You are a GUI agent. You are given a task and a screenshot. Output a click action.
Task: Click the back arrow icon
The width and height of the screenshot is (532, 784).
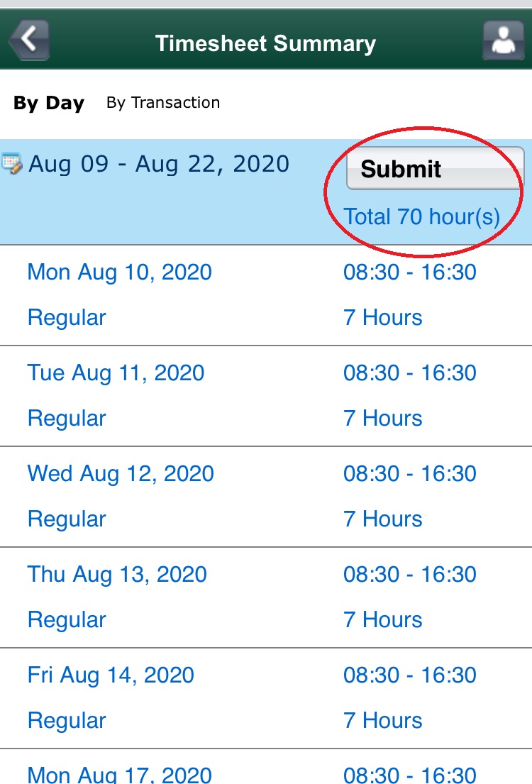pyautogui.click(x=29, y=40)
